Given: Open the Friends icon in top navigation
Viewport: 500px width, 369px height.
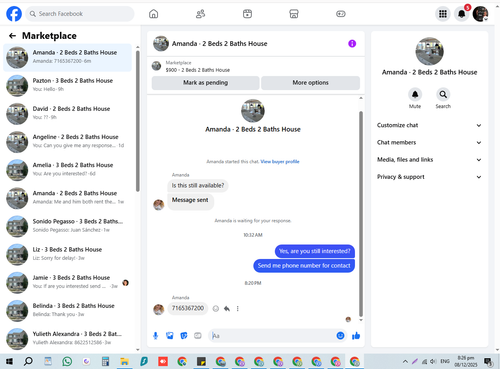Looking at the screenshot, I should [200, 14].
